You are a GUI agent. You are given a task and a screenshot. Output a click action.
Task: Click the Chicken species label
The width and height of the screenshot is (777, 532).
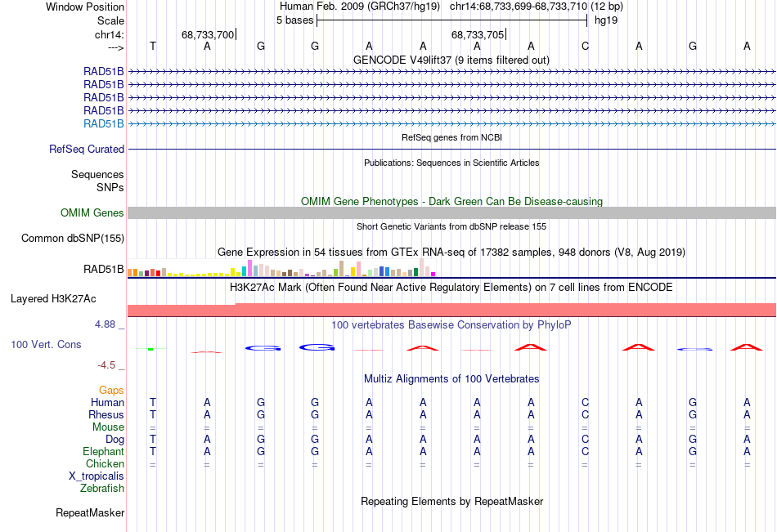pyautogui.click(x=105, y=463)
